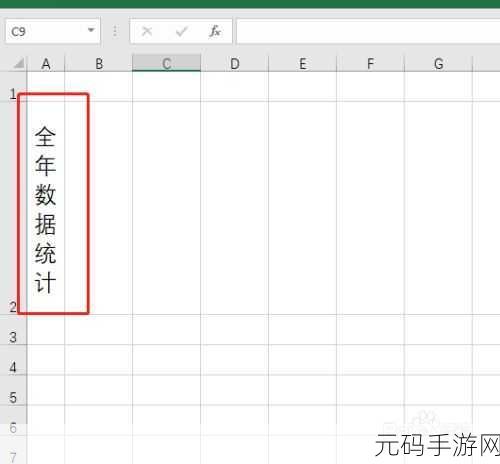Image resolution: width=500 pixels, height=464 pixels.
Task: Click the formula bar options dots handle
Action: (x=115, y=31)
